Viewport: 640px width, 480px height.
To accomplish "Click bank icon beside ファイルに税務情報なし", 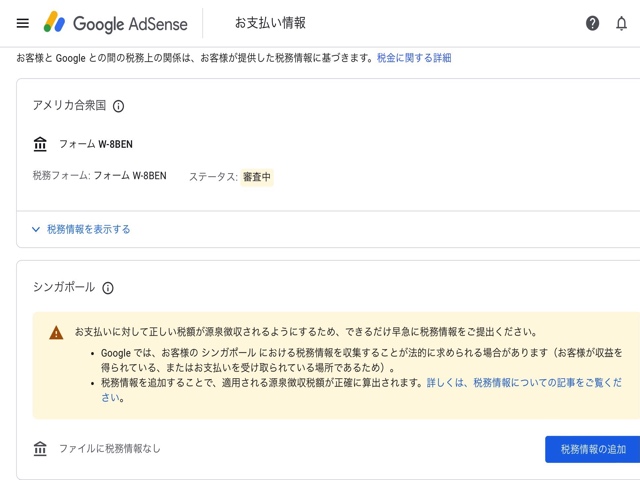I will click(40, 449).
